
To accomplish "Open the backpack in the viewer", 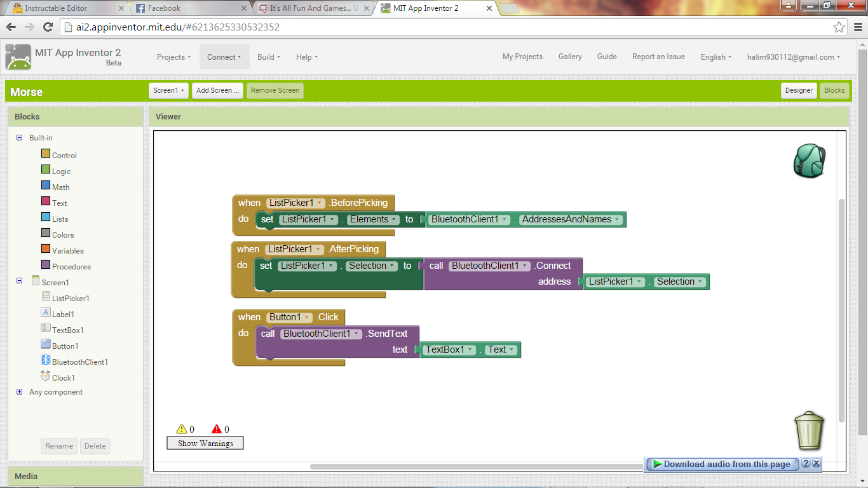I will click(x=809, y=161).
